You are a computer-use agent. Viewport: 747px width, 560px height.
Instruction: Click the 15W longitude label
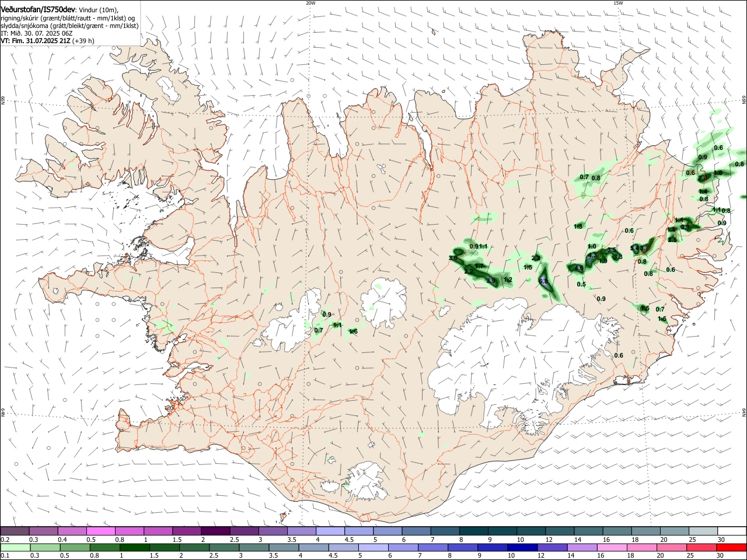618,3
